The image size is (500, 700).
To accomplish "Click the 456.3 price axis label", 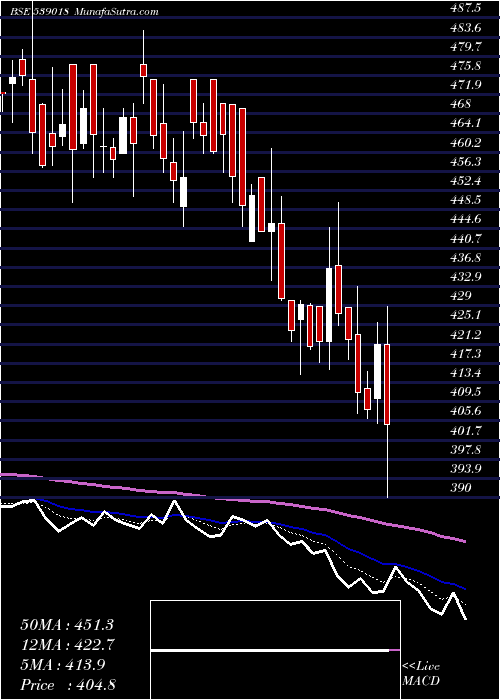I will [x=465, y=162].
